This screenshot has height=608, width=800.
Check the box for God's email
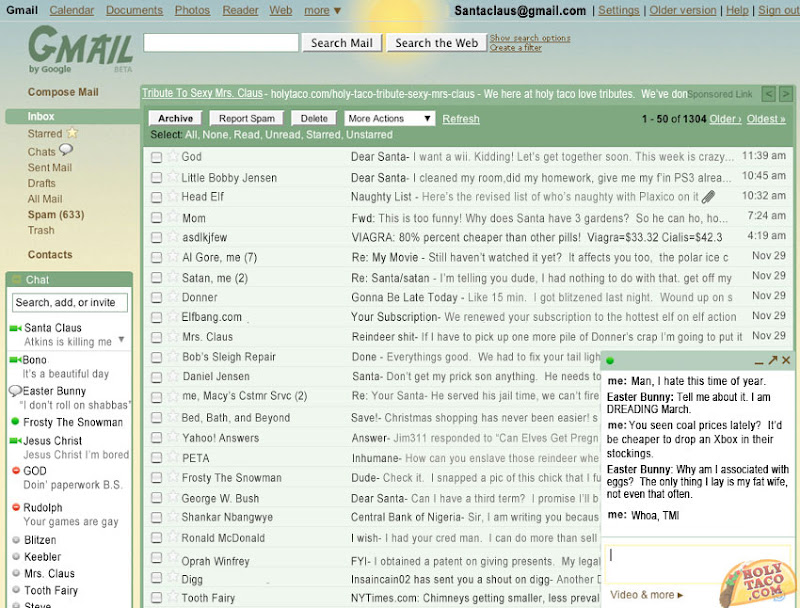[157, 157]
